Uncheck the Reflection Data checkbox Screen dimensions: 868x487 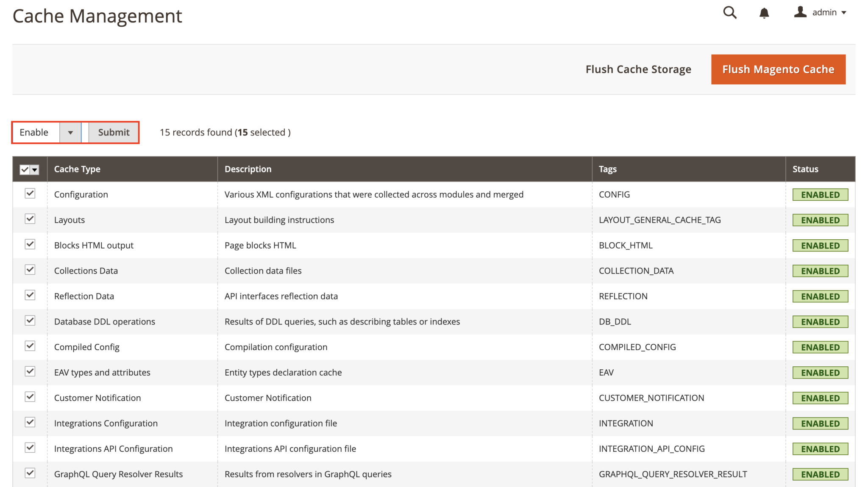click(29, 295)
